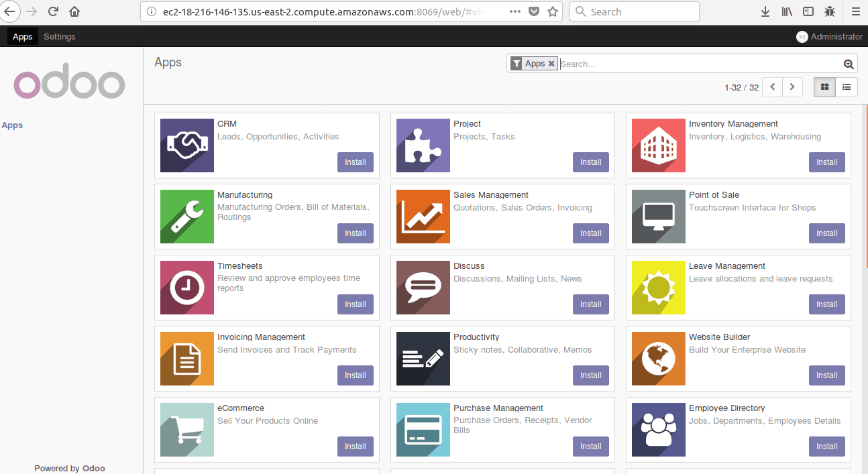The height and width of the screenshot is (474, 868).
Task: Select Apps in the left sidebar
Action: pos(12,125)
